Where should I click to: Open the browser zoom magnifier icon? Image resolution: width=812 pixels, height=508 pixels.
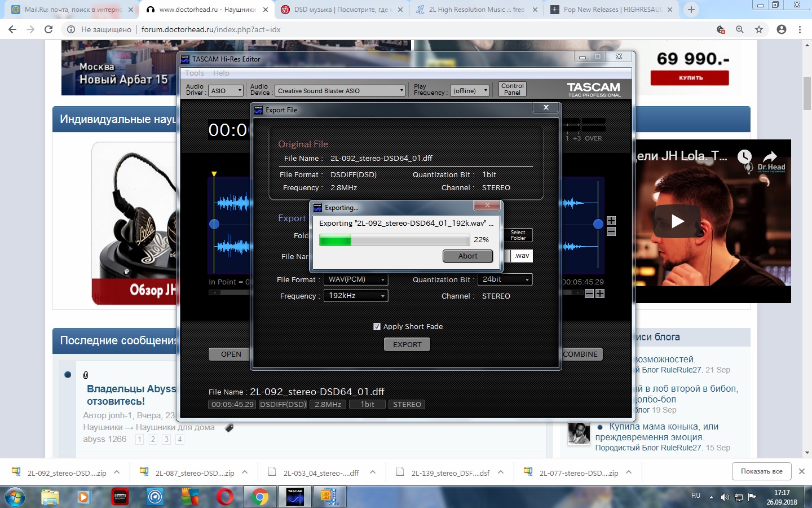pyautogui.click(x=740, y=29)
